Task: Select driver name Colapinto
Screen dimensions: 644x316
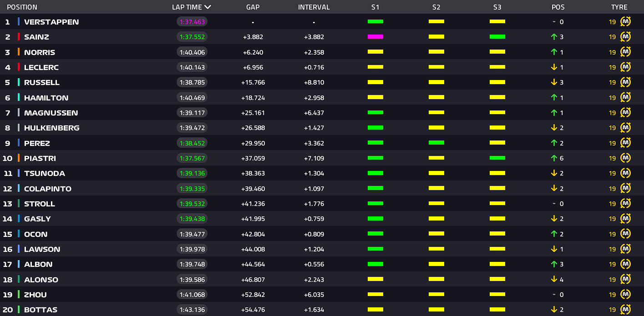Action: (47, 189)
